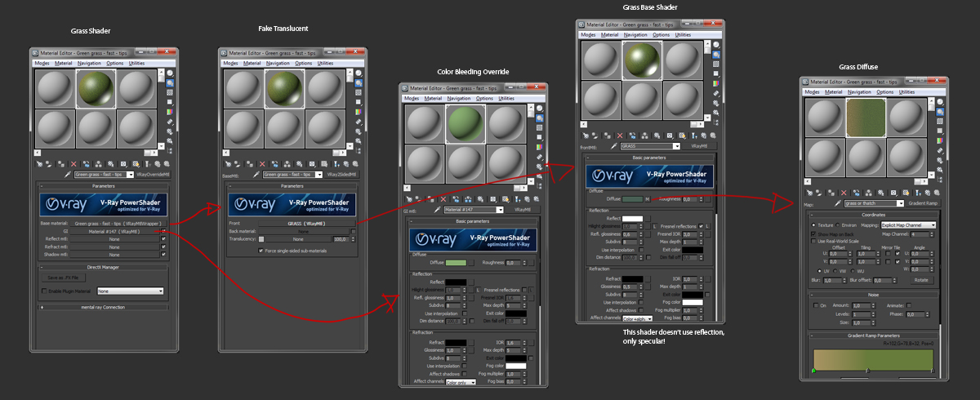Toggle Fresnel reflections checkbox in Grass Base Shader

(701, 226)
